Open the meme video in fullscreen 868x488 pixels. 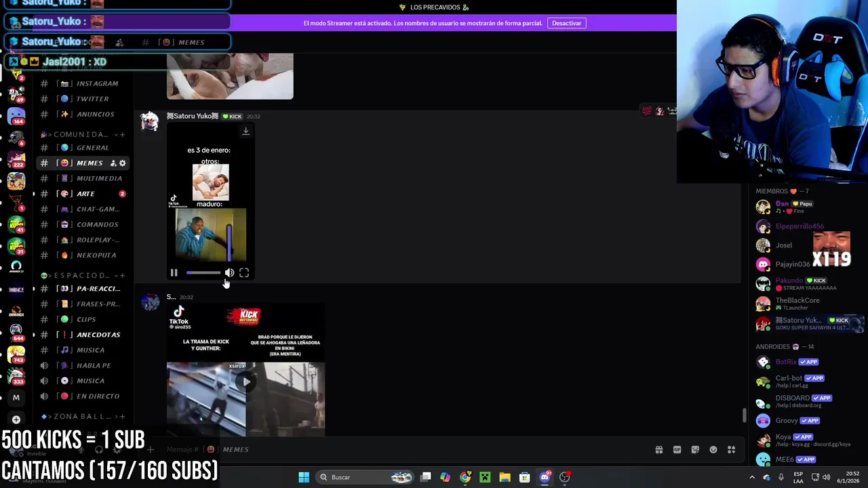(244, 273)
